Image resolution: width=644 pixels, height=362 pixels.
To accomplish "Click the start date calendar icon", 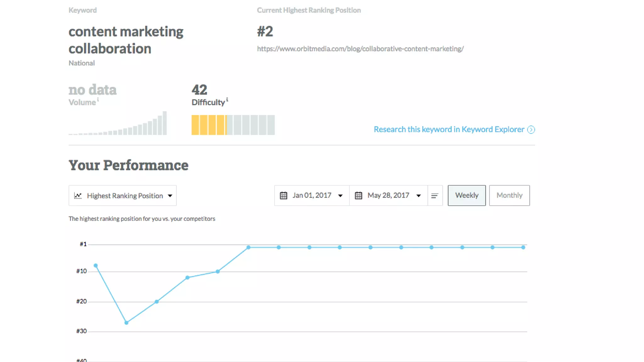I will coord(283,195).
